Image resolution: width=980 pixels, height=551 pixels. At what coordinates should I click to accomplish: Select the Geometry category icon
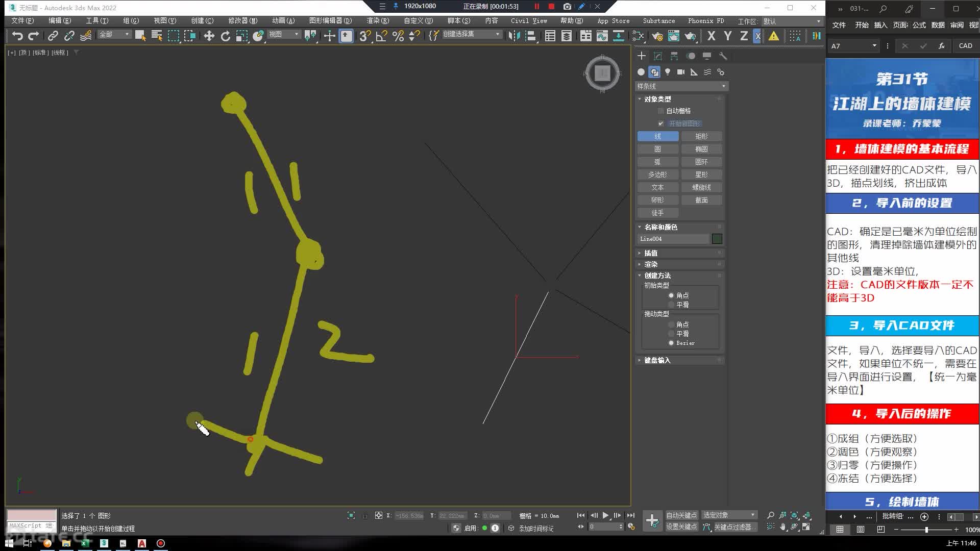coord(641,72)
